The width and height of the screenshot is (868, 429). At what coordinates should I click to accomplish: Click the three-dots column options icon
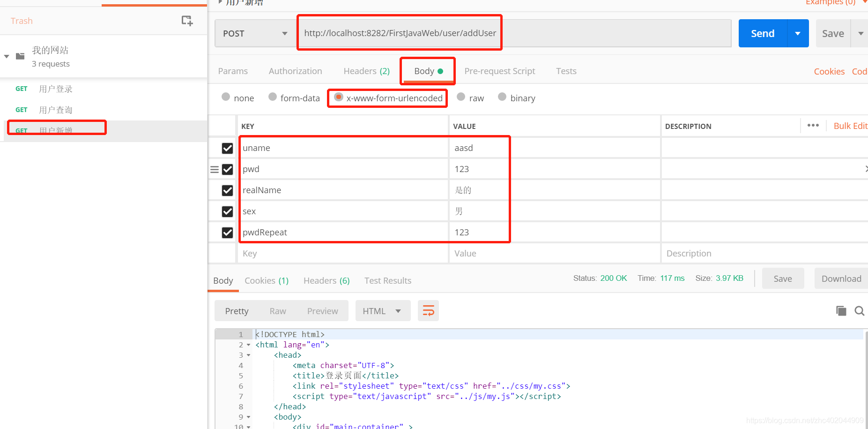point(813,126)
